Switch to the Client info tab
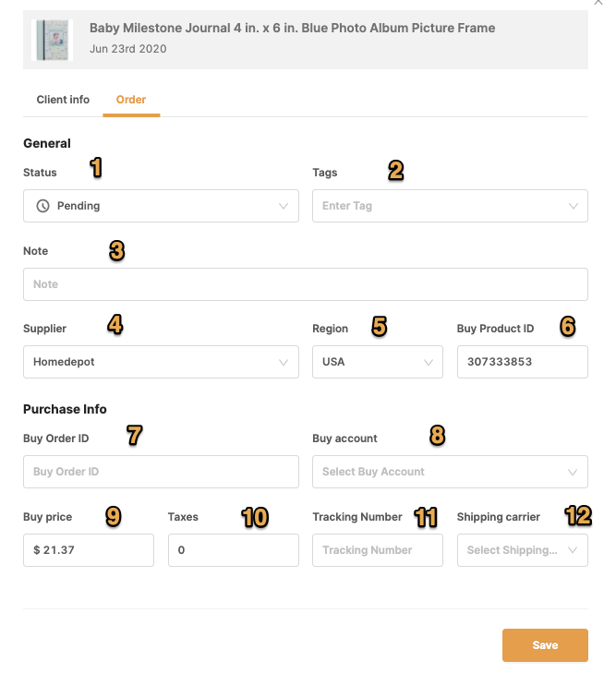This screenshot has height=673, width=616. coord(63,100)
